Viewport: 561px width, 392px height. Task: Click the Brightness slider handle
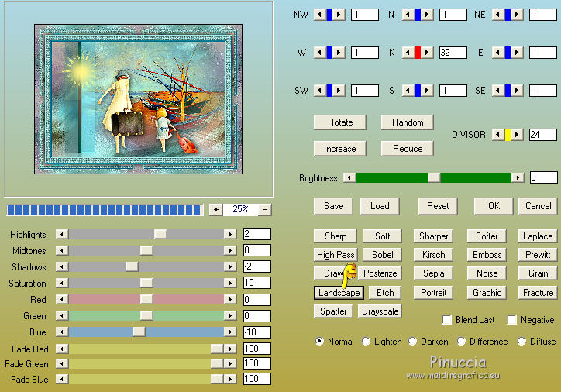[x=434, y=177]
